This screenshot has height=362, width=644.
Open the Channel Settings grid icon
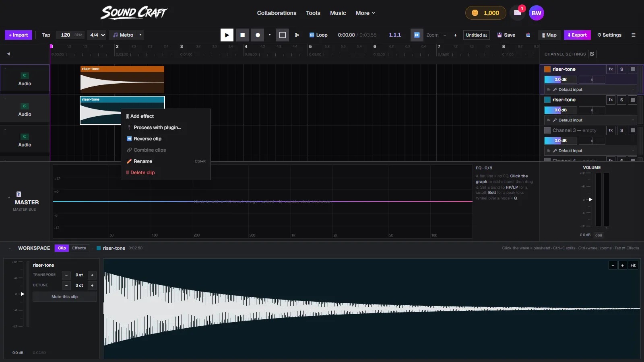(592, 54)
